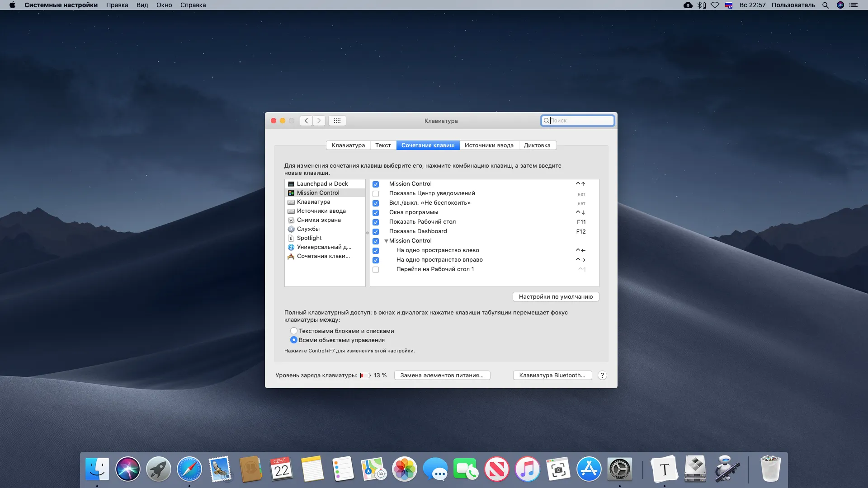Open the Apple menu
868x488 pixels.
(12, 5)
